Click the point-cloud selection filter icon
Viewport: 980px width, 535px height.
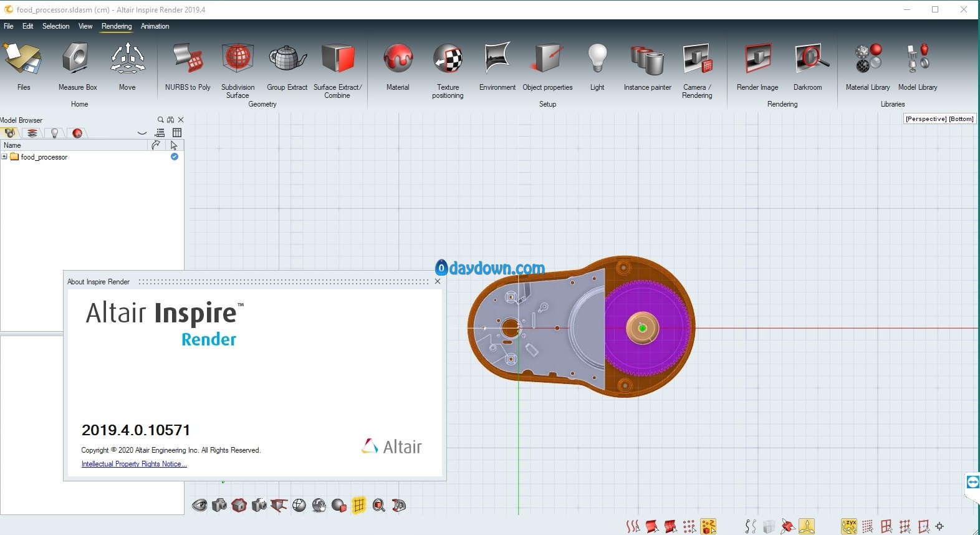689,526
